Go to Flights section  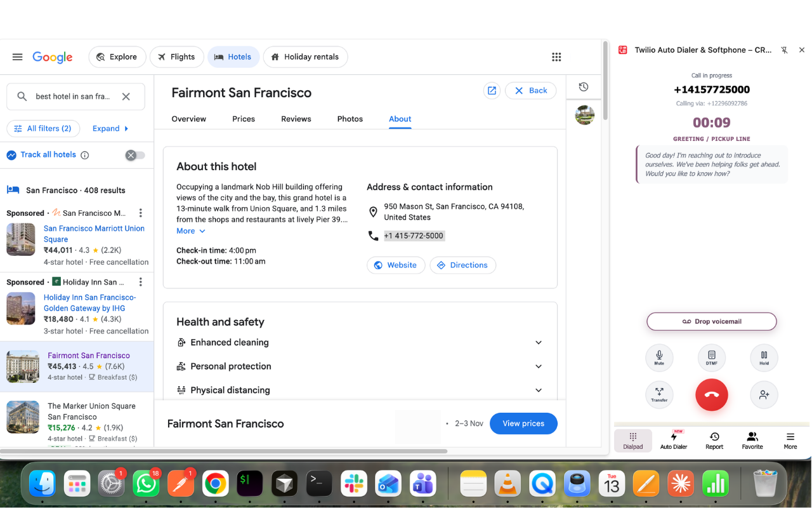click(x=177, y=57)
